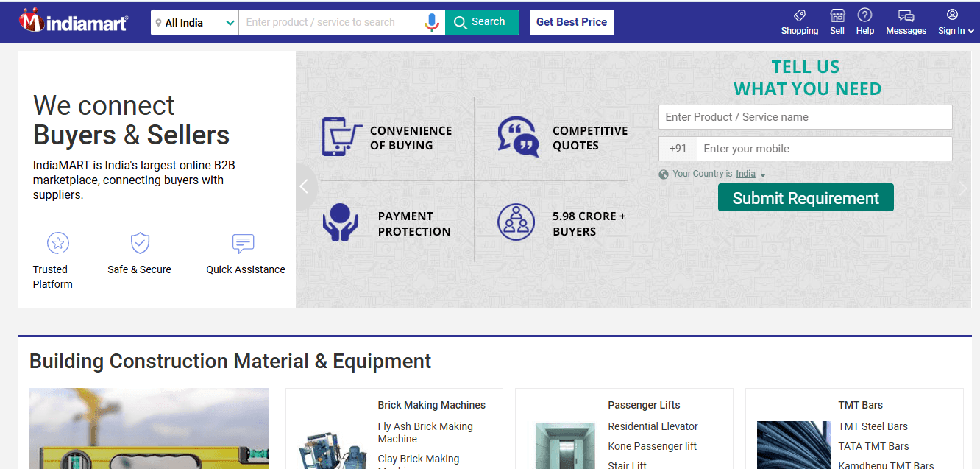This screenshot has height=469, width=980.
Task: Click the 5.98 Crore Buyers people icon
Action: tap(516, 222)
